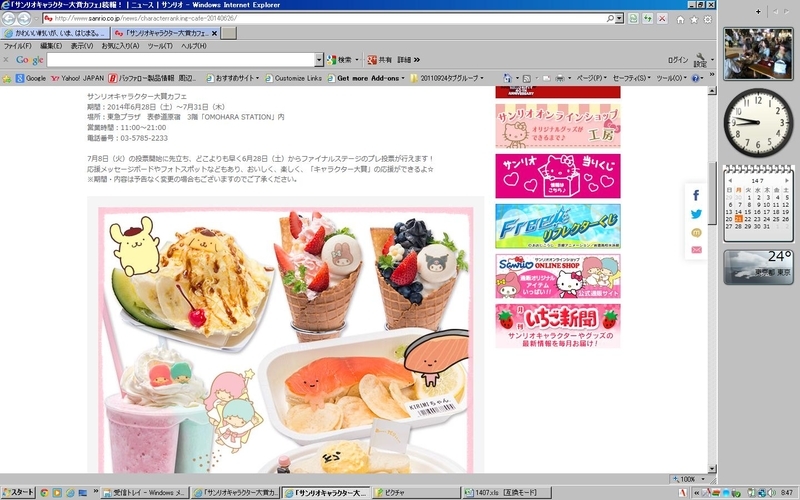Viewport: 800px width, 500px height.
Task: Open the 編集(E) menu
Action: tap(51, 46)
